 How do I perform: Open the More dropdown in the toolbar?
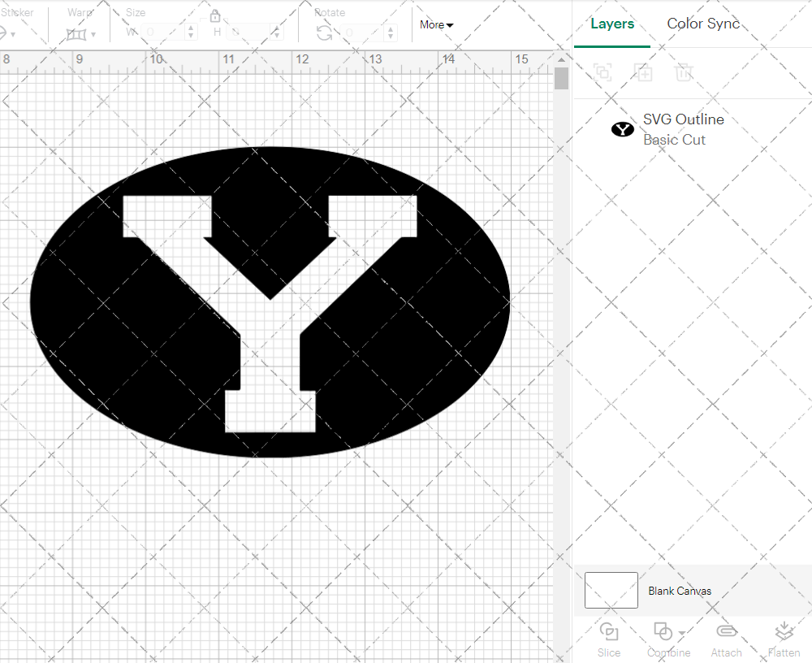point(436,25)
